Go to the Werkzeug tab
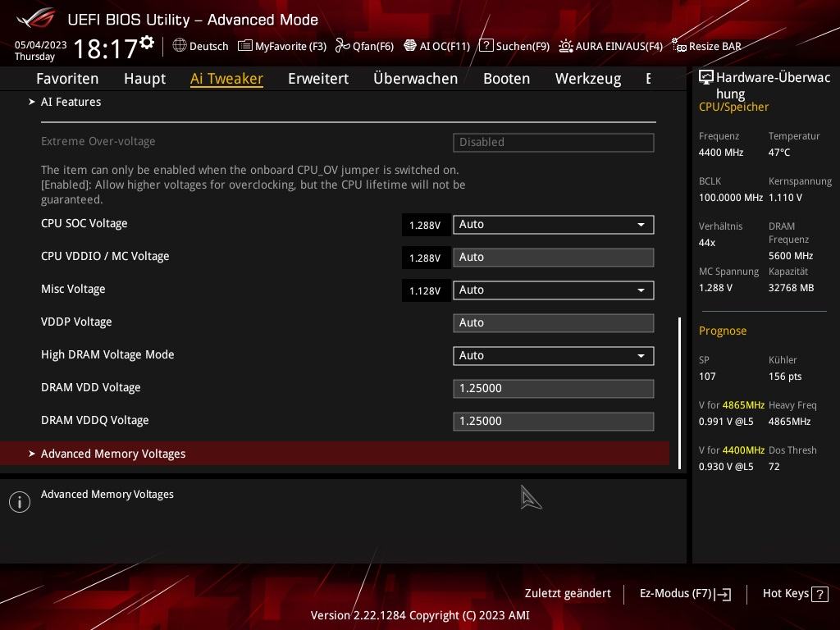 [588, 79]
